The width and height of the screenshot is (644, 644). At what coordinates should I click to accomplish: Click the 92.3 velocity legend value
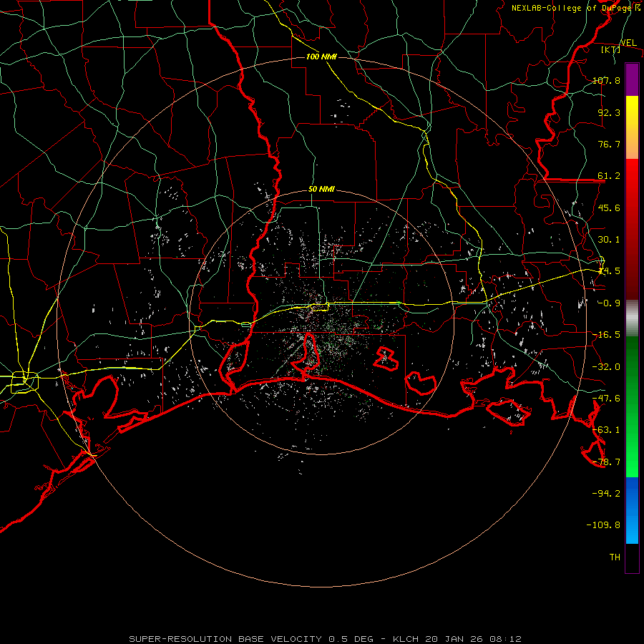pyautogui.click(x=609, y=112)
